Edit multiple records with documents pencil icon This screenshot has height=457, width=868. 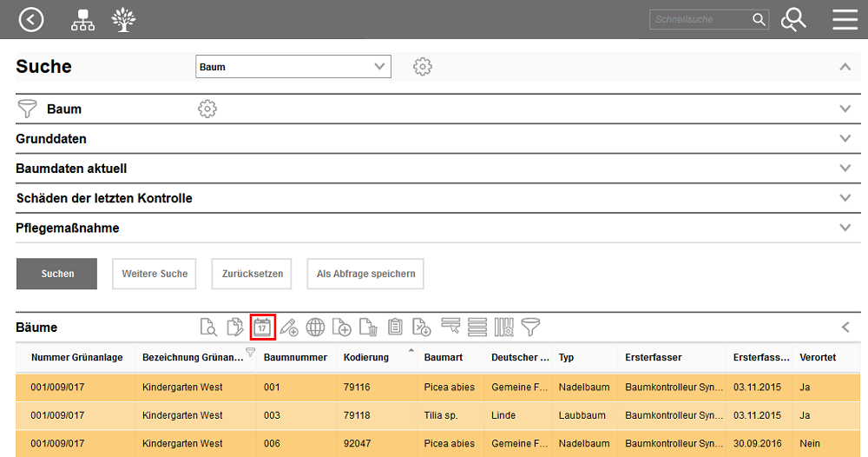click(x=234, y=327)
